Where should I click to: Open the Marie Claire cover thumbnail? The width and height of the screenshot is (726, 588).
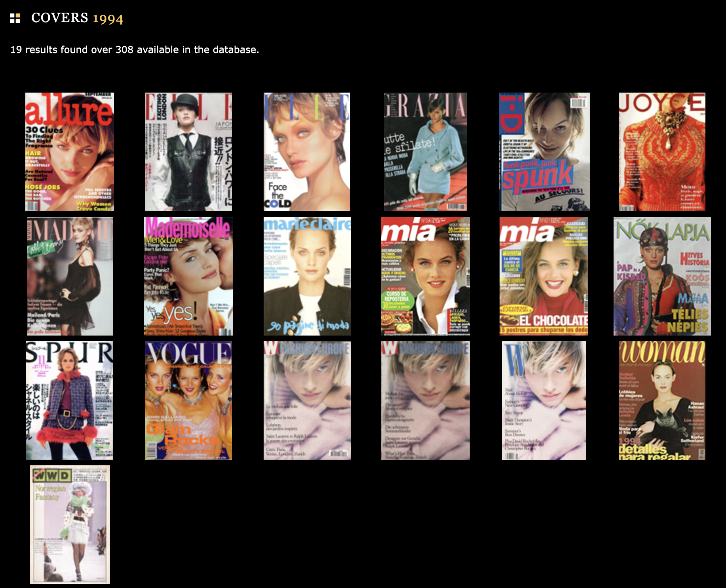pos(307,276)
